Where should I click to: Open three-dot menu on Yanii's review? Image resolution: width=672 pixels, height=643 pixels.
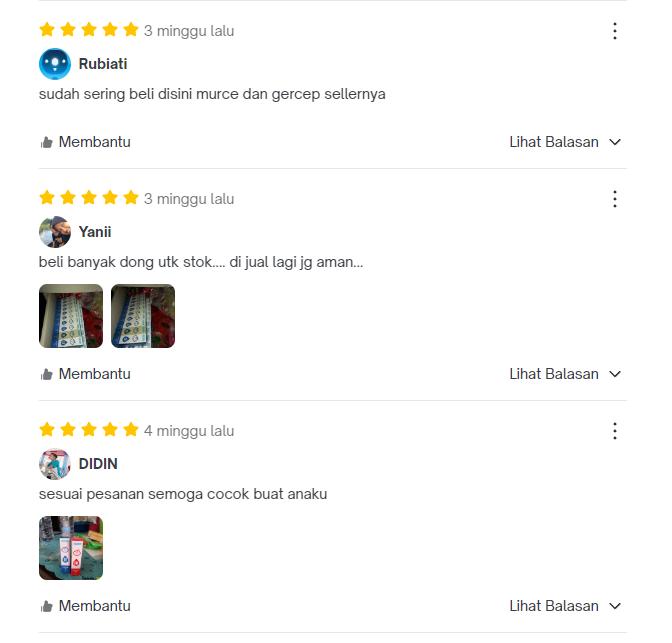[615, 199]
